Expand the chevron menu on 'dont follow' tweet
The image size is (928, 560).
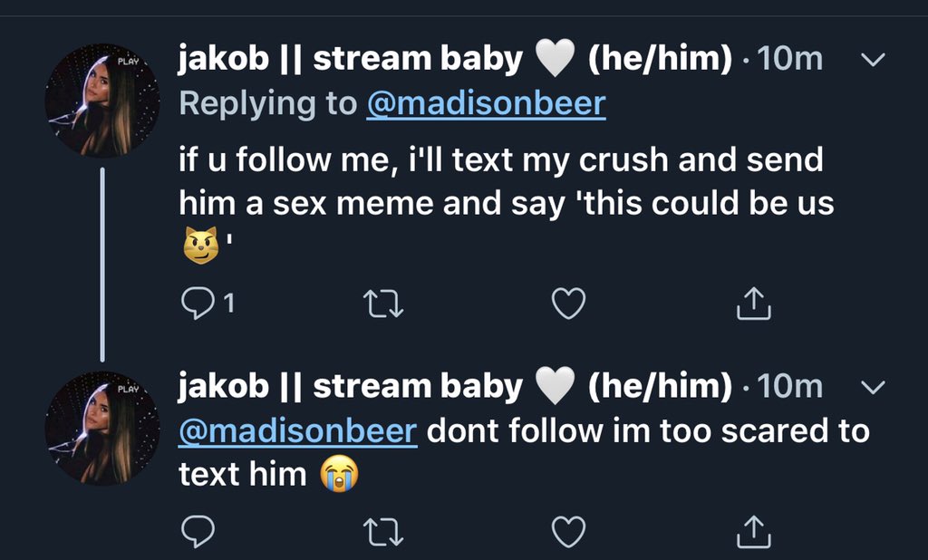click(x=872, y=388)
